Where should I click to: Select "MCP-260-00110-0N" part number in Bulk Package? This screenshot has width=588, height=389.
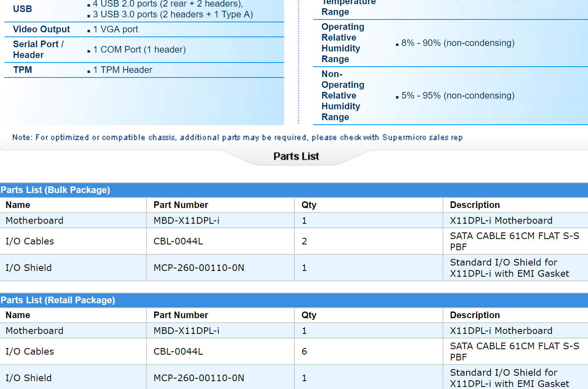click(199, 268)
